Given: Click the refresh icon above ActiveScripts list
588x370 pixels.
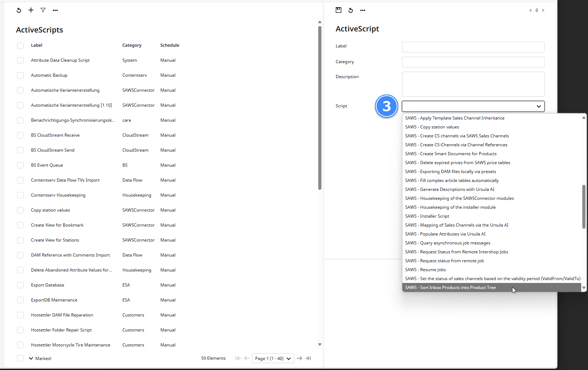Looking at the screenshot, I should 19,10.
